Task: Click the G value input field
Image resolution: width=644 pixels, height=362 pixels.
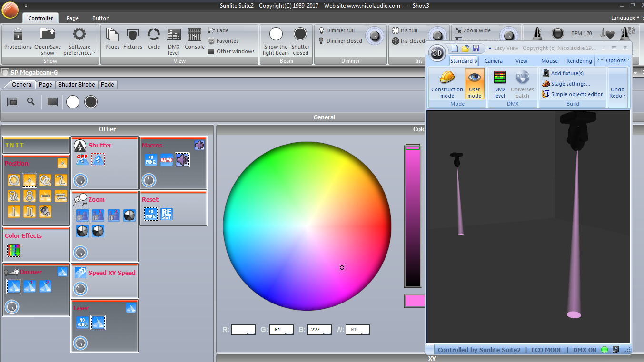Action: coord(281,329)
